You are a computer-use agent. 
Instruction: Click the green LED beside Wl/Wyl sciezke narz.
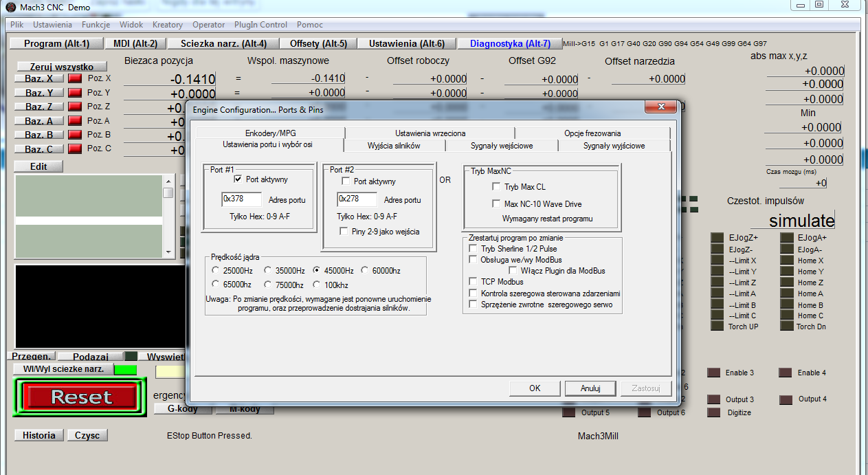(126, 370)
